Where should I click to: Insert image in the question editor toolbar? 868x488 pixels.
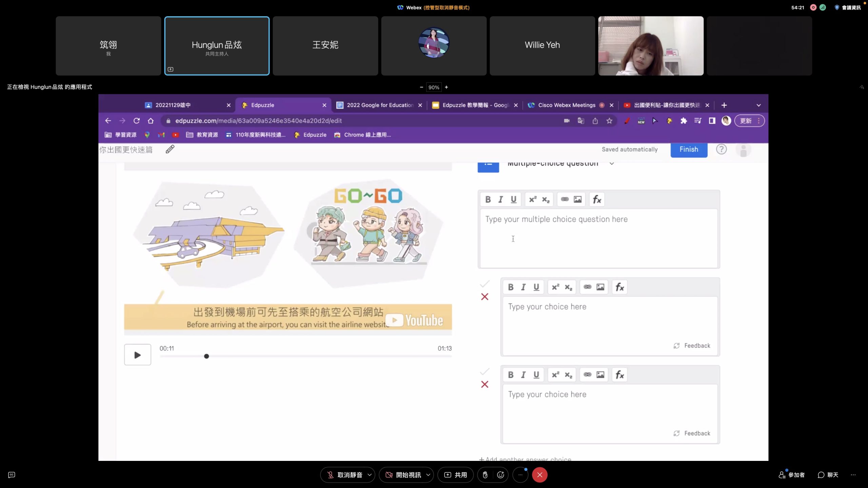pyautogui.click(x=577, y=200)
